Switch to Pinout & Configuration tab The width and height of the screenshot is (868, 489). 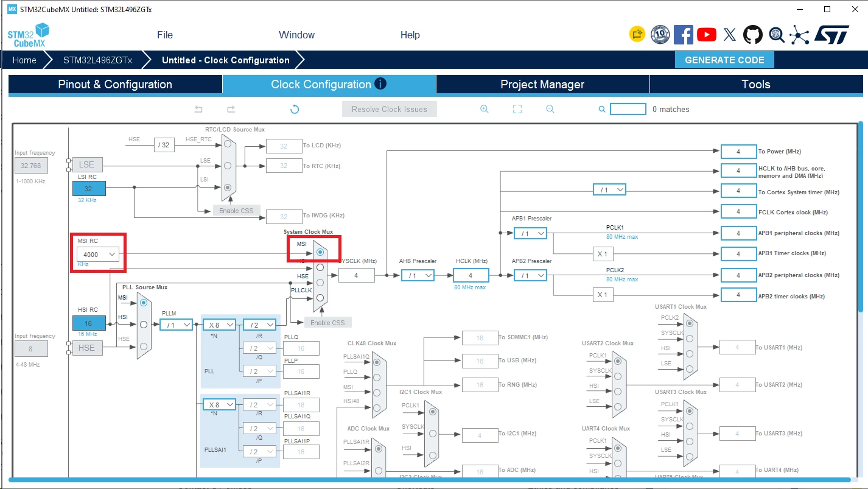point(115,85)
